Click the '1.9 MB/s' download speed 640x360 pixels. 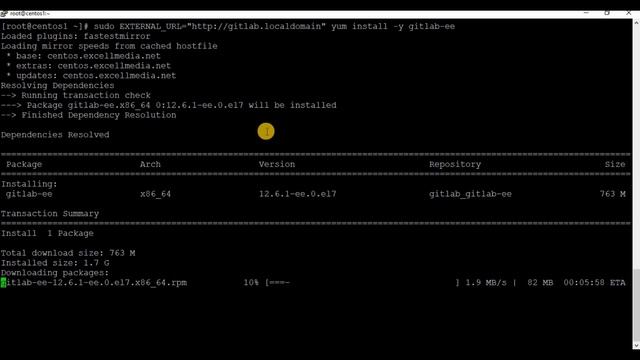click(486, 282)
